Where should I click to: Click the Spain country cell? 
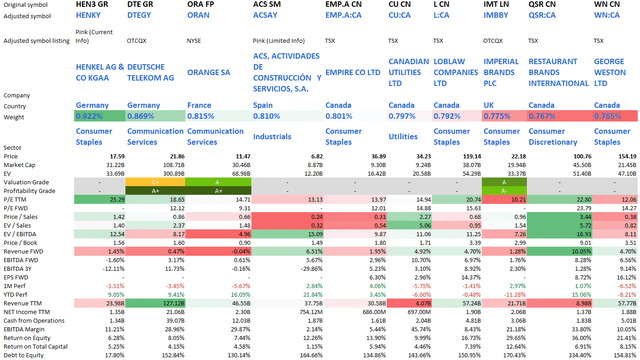262,105
